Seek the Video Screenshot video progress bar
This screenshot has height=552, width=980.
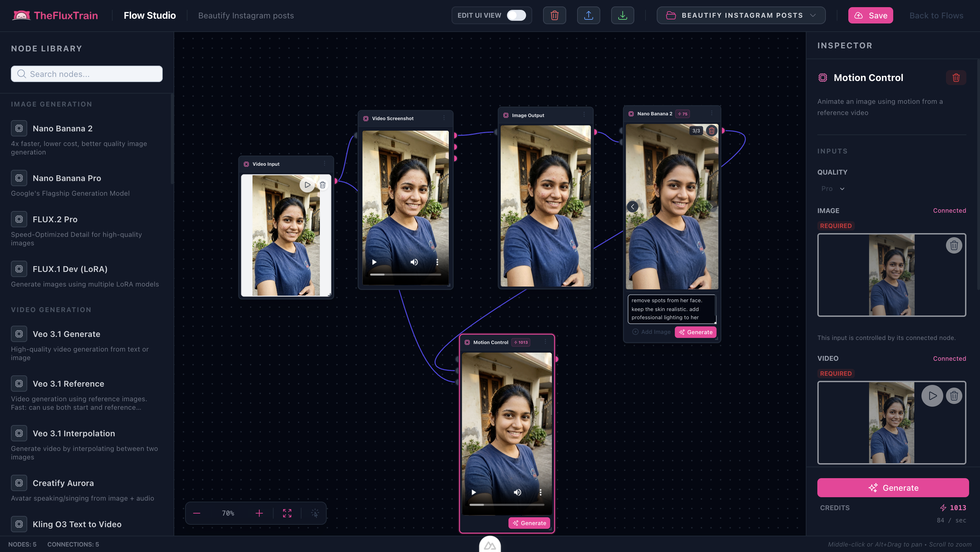[406, 274]
